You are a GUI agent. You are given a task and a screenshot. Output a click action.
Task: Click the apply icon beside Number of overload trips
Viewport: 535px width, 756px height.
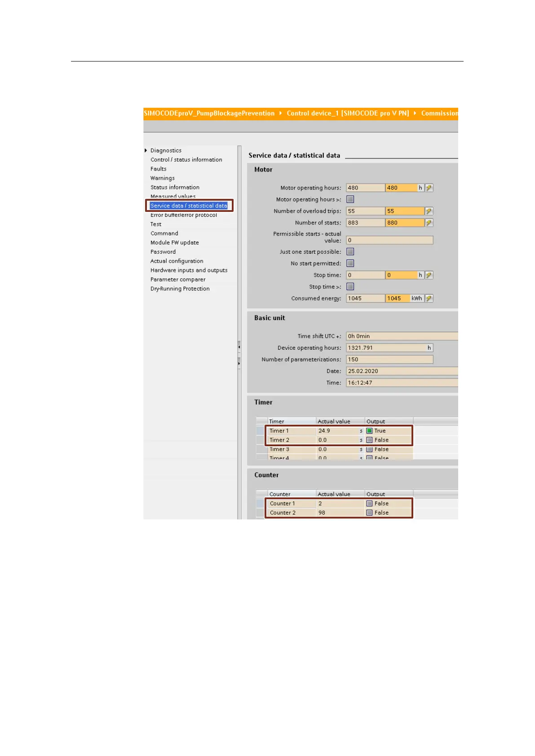[429, 211]
